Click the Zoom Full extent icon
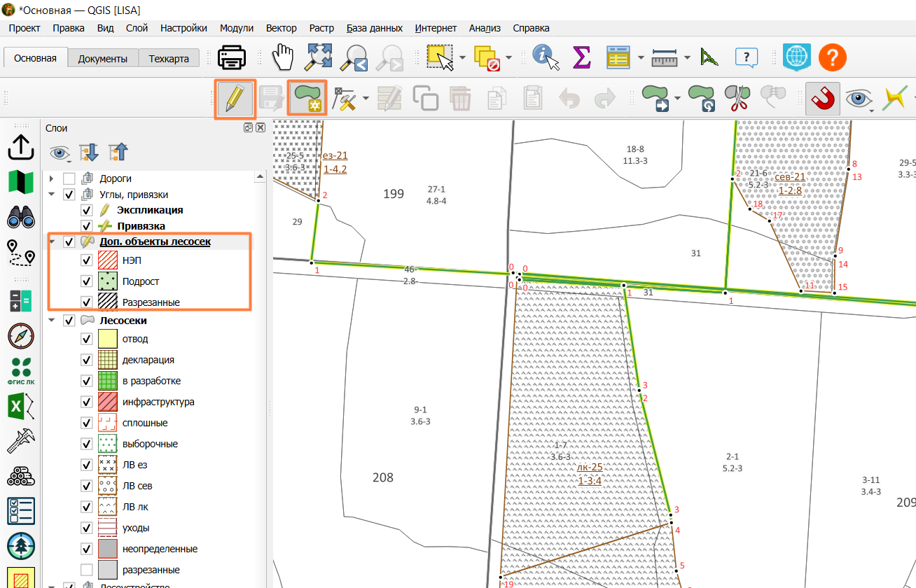916x588 pixels. pyautogui.click(x=319, y=57)
